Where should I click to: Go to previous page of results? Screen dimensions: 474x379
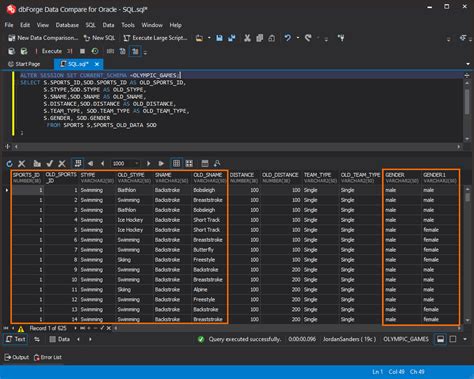102,164
